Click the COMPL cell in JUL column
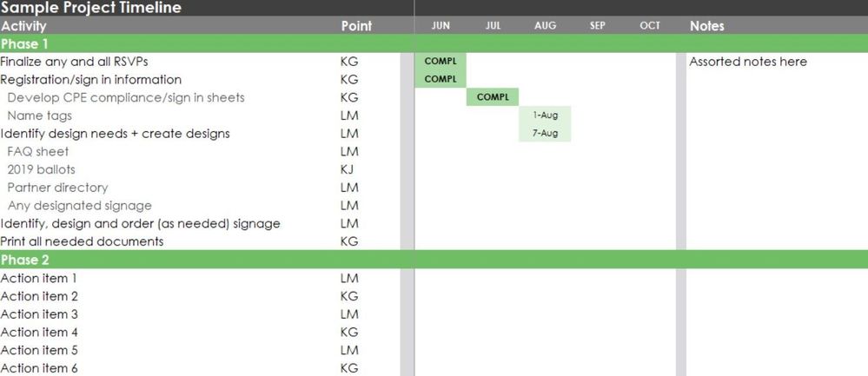Viewport: 868px width, 376px height. pos(493,97)
